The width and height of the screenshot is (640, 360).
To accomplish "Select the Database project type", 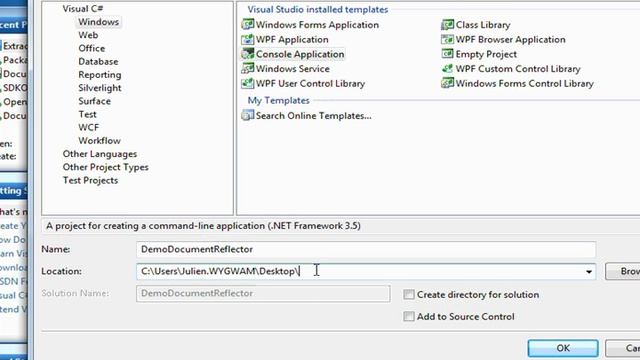I will [x=98, y=62].
